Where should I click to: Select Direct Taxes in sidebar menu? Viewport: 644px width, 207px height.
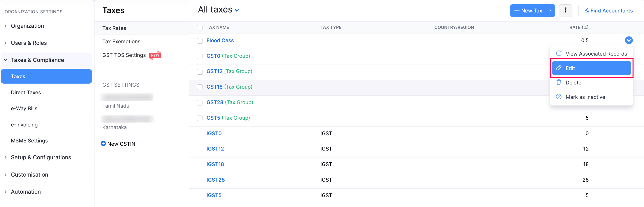pyautogui.click(x=26, y=93)
